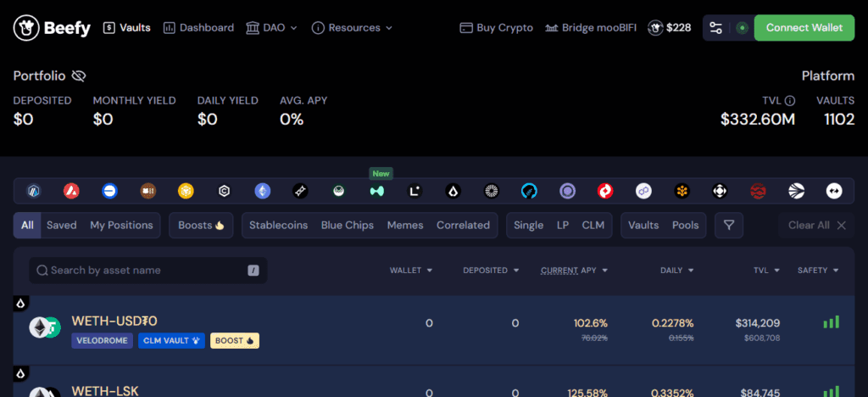Filter vaults by dark red Sei icon
This screenshot has width=868, height=397.
759,192
